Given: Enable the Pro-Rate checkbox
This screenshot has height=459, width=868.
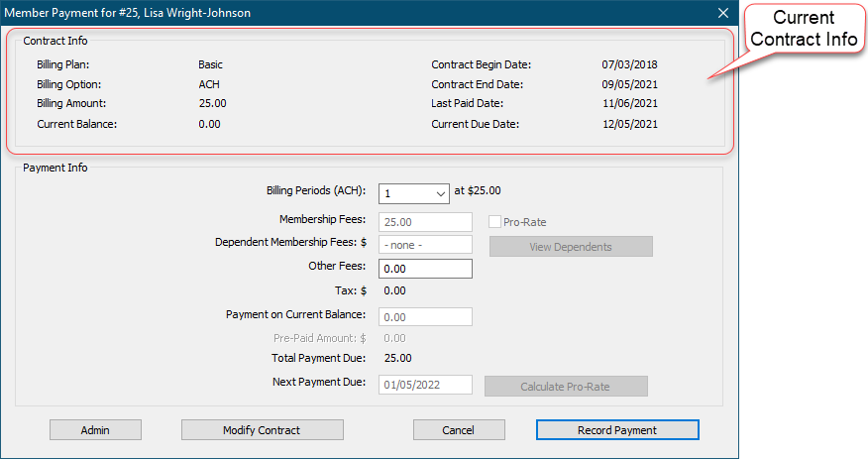Looking at the screenshot, I should tap(495, 223).
